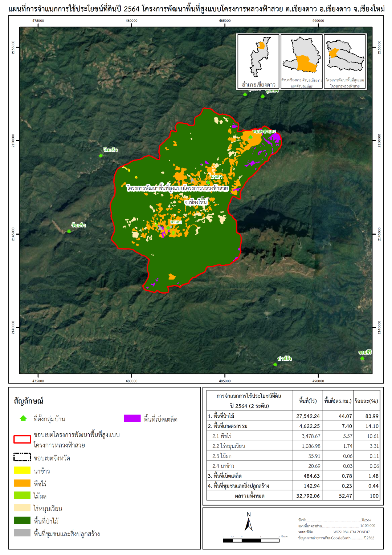Click the row label 3. พื้นที่เบ็ดเตล็ด
Image resolution: width=392 pixels, height=555 pixels.
[225, 476]
